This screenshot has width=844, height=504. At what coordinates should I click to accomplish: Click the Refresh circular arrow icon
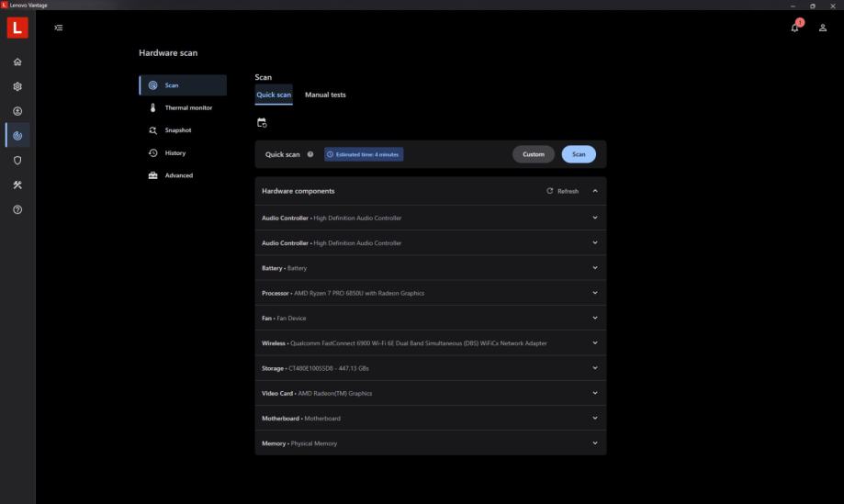pos(549,191)
